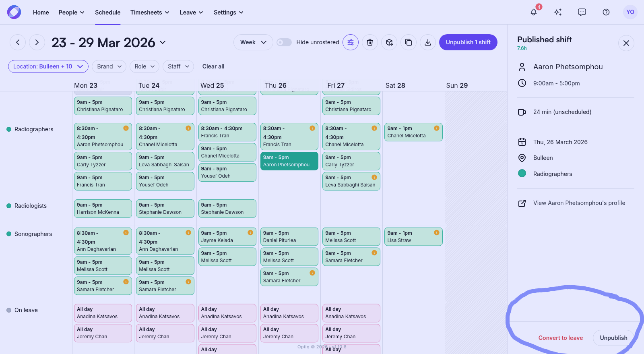
Task: Click the copy shifts icon
Action: pos(409,42)
